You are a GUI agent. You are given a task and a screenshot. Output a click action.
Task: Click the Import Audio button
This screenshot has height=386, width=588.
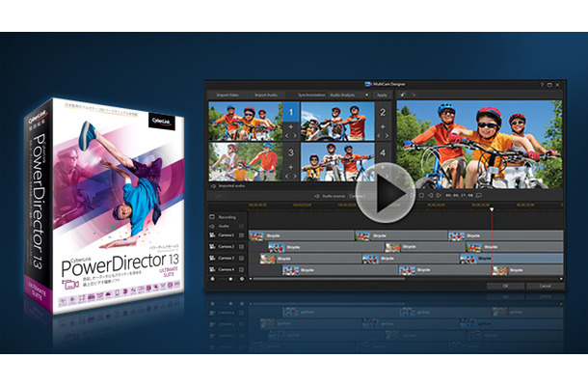tap(266, 95)
